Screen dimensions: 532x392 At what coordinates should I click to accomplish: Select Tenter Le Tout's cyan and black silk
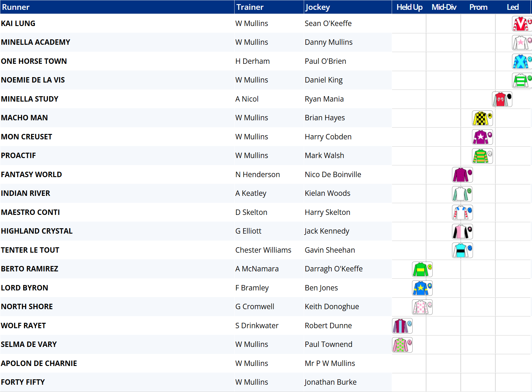462,250
